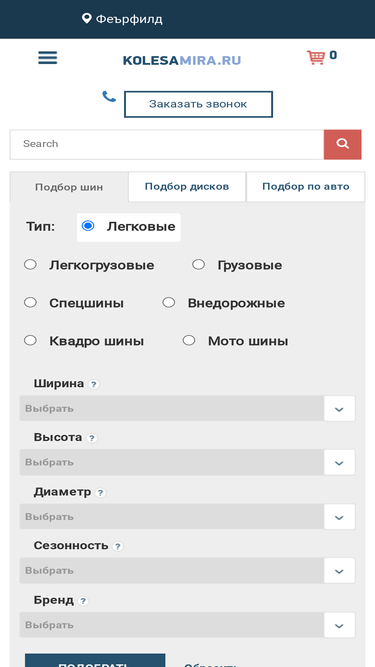This screenshot has height=667, width=375.
Task: Switch to the Подбор шин tab
Action: pos(69,187)
